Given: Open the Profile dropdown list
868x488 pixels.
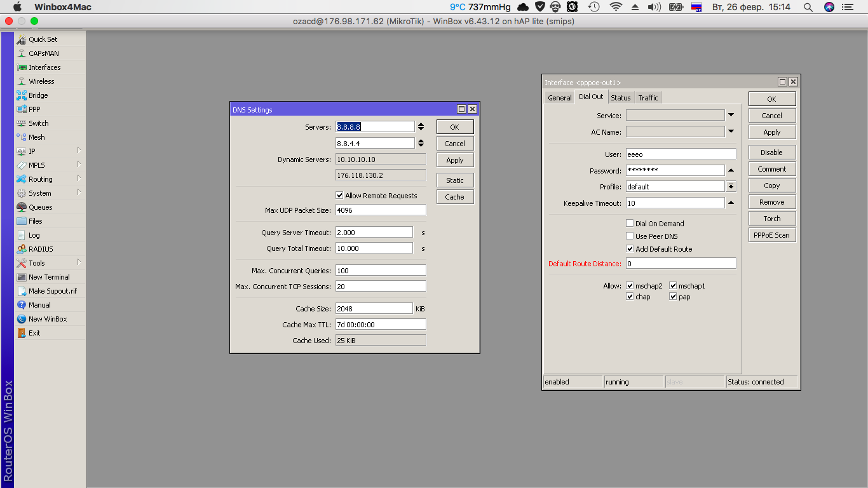Looking at the screenshot, I should 731,186.
